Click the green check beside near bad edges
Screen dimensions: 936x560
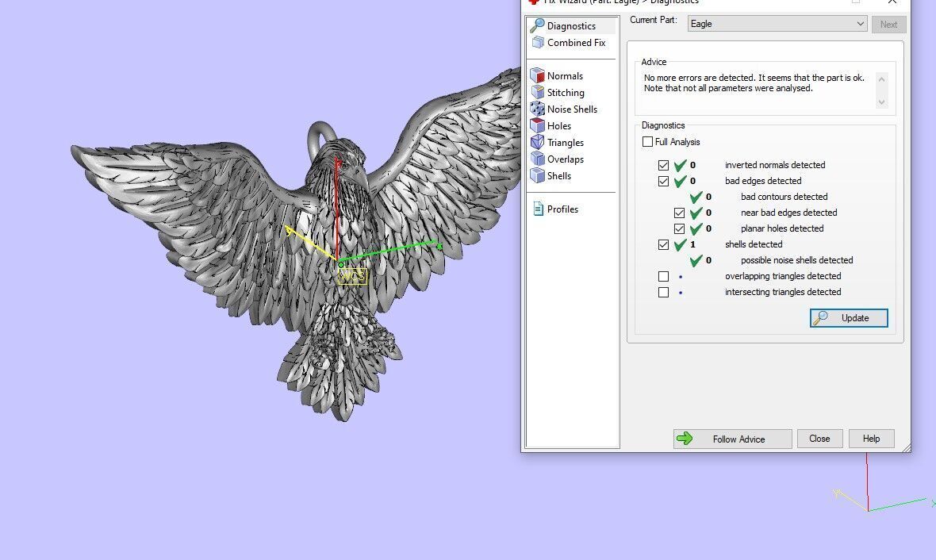pos(696,213)
